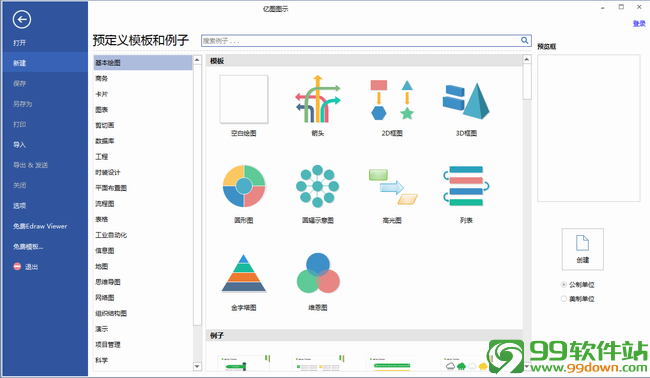Click the 创建 create document button
The image size is (650, 378).
(x=582, y=249)
